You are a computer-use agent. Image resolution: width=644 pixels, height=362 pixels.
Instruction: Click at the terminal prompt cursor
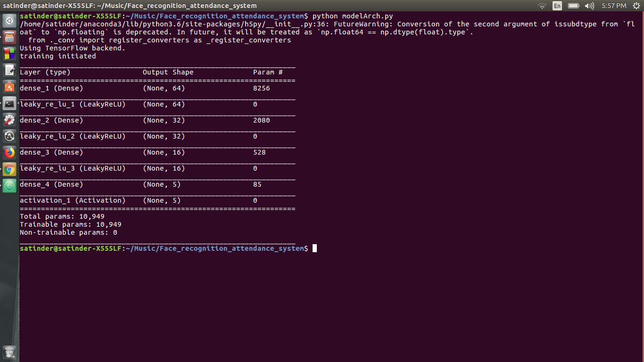coord(314,248)
